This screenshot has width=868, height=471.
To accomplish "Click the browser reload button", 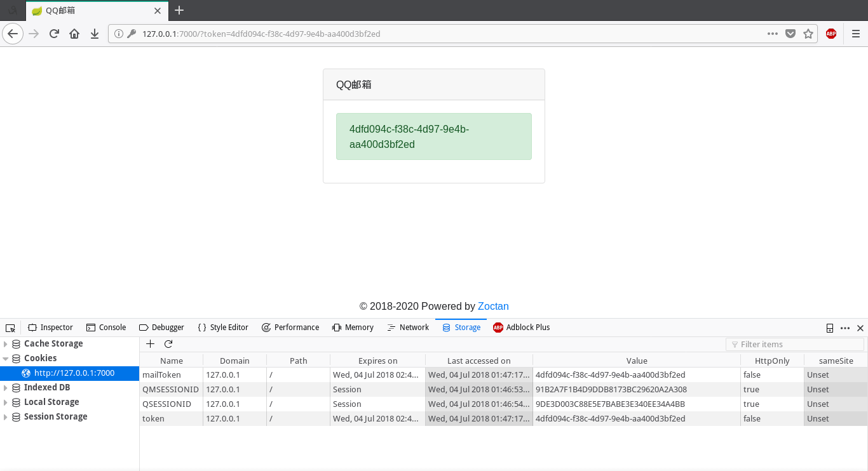I will [54, 34].
